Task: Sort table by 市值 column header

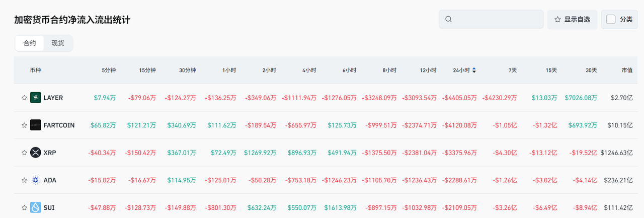Action: coord(626,70)
